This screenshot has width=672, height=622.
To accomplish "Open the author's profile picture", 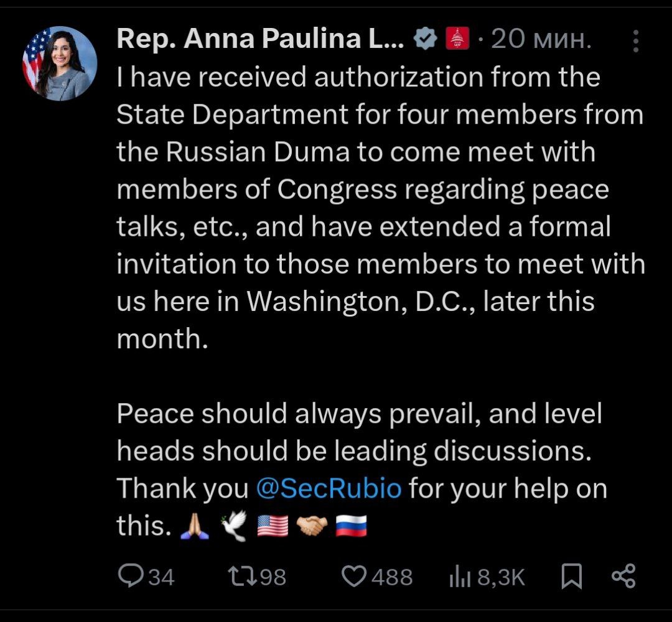I will [x=60, y=63].
